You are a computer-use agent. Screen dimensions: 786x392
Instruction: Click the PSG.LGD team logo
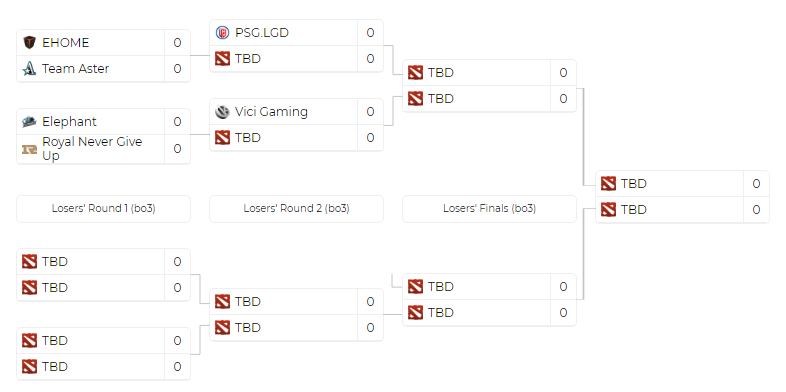click(222, 33)
